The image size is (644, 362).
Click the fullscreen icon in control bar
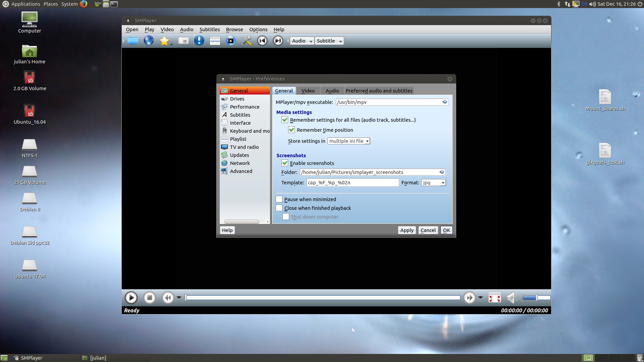pyautogui.click(x=494, y=298)
